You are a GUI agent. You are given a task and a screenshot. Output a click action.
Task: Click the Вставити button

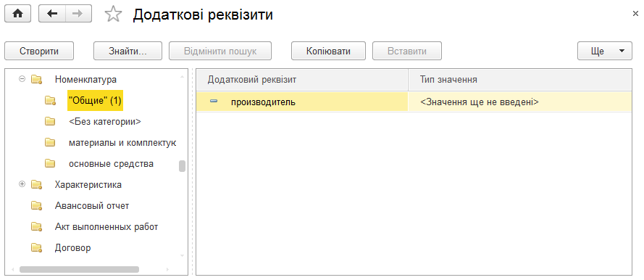coord(407,51)
